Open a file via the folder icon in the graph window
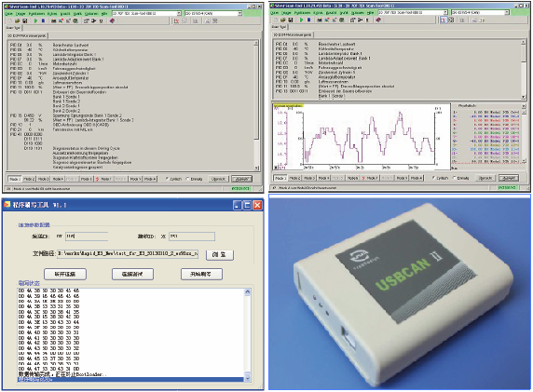 tap(283, 20)
